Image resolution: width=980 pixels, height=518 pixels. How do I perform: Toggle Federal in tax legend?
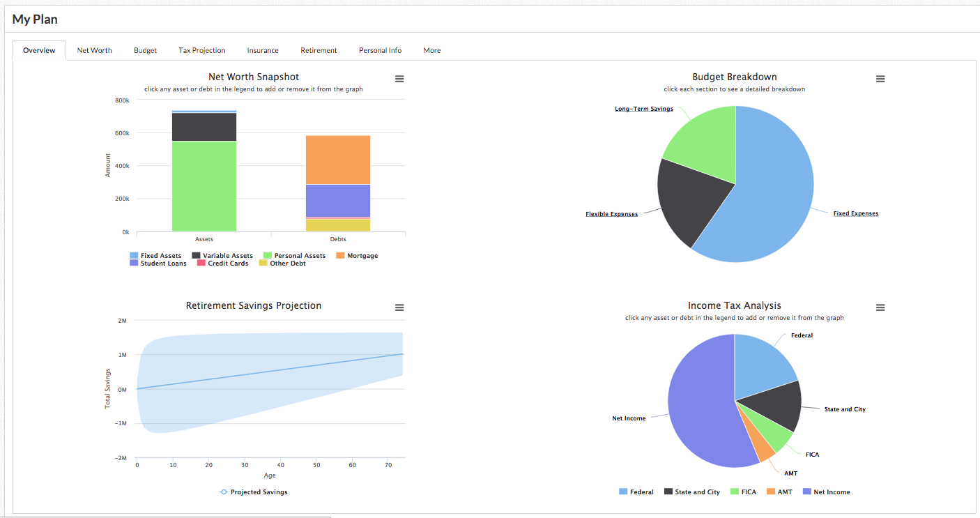(x=636, y=492)
